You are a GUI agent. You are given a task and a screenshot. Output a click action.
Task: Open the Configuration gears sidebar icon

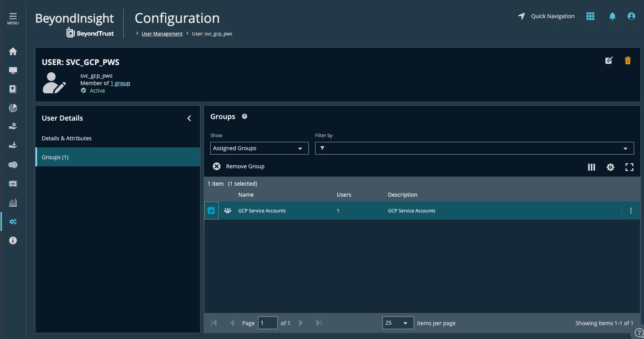13,222
